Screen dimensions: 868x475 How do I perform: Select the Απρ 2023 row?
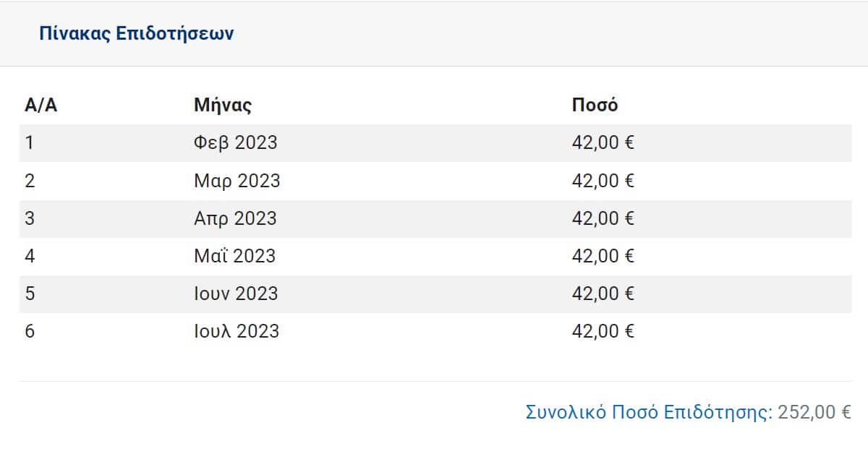pyautogui.click(x=435, y=218)
